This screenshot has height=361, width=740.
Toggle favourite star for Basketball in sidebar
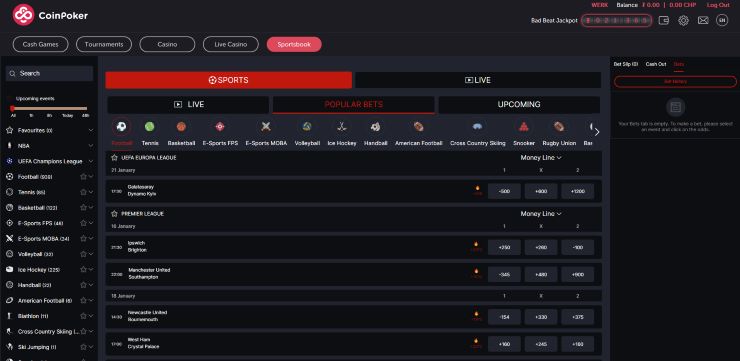click(x=84, y=208)
